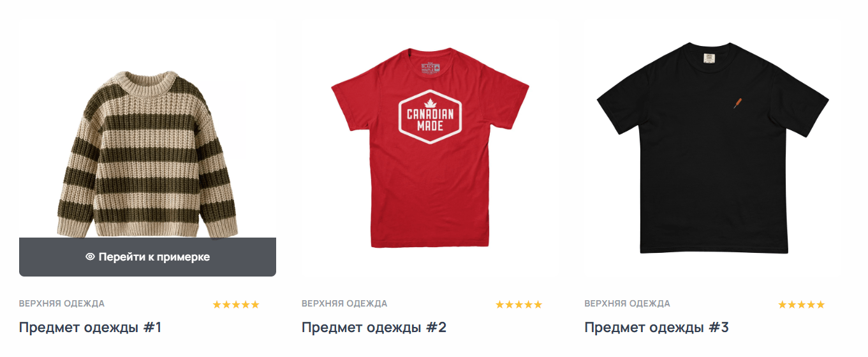This screenshot has height=357, width=868.
Task: Click the eye icon in the try-on button
Action: [90, 257]
